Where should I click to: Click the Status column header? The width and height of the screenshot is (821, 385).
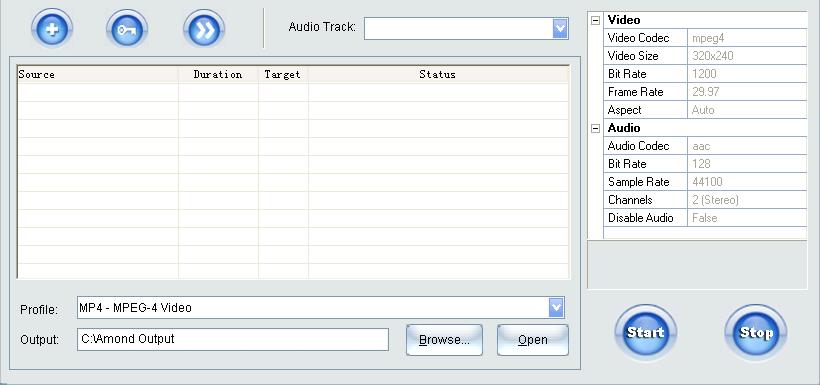(x=438, y=74)
